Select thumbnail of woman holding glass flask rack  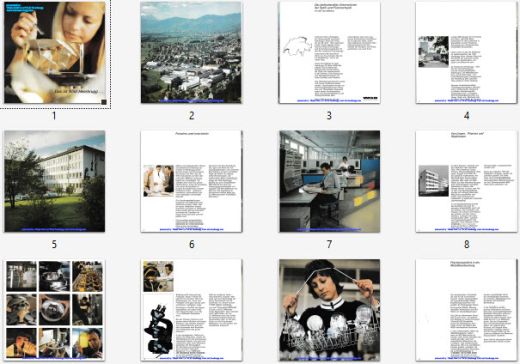point(330,310)
